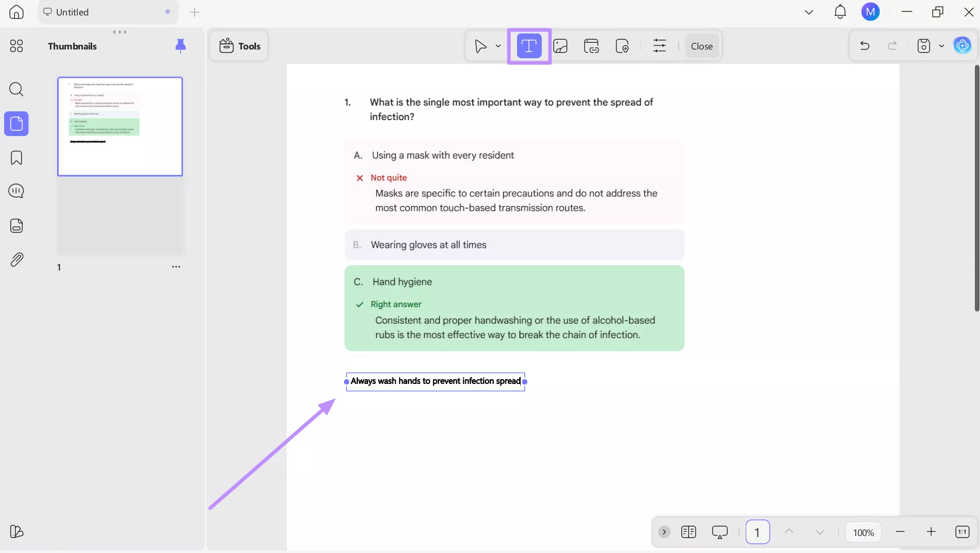Select the Text tool in the toolbar
Viewport: 980px width, 553px height.
point(528,46)
